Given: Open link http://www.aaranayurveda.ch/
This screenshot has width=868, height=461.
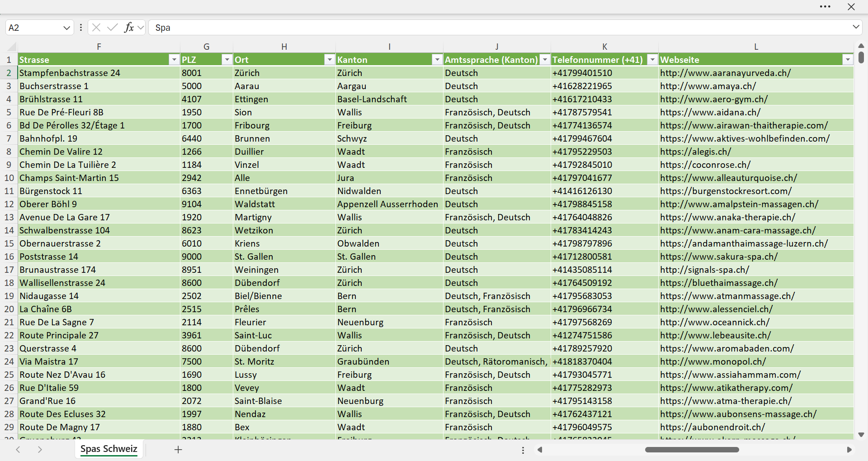Looking at the screenshot, I should point(725,73).
